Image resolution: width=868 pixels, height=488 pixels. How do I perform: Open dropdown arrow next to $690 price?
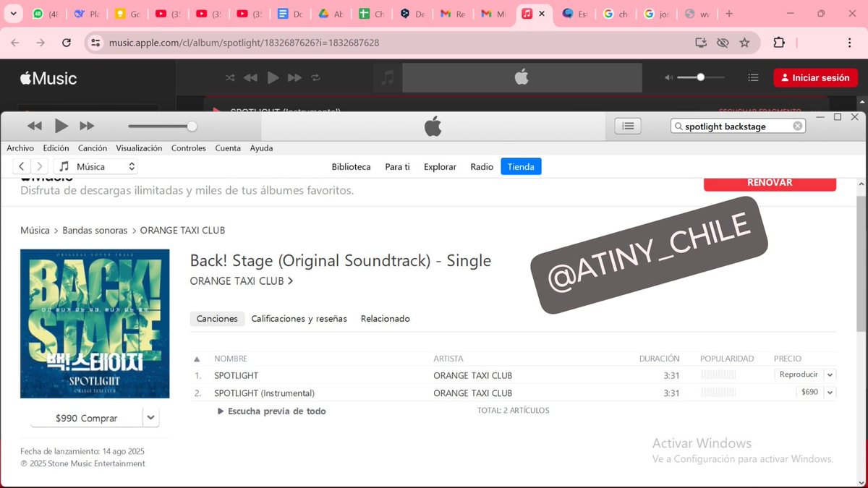point(830,393)
